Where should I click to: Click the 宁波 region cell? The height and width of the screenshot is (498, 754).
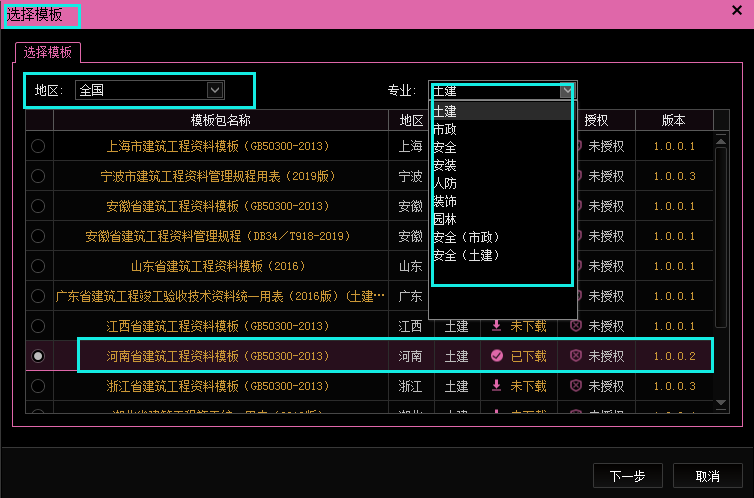click(x=410, y=176)
